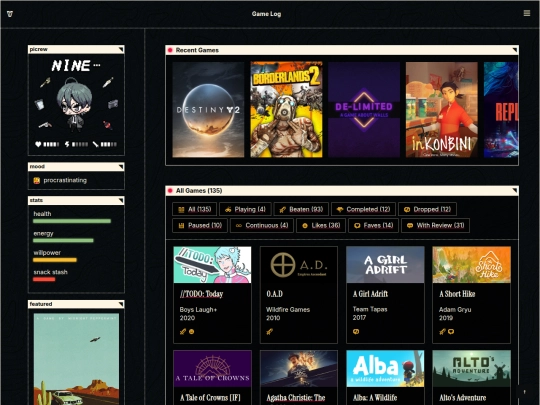Click the 'Wildfire Games' developer text
The height and width of the screenshot is (405, 540).
(x=288, y=310)
